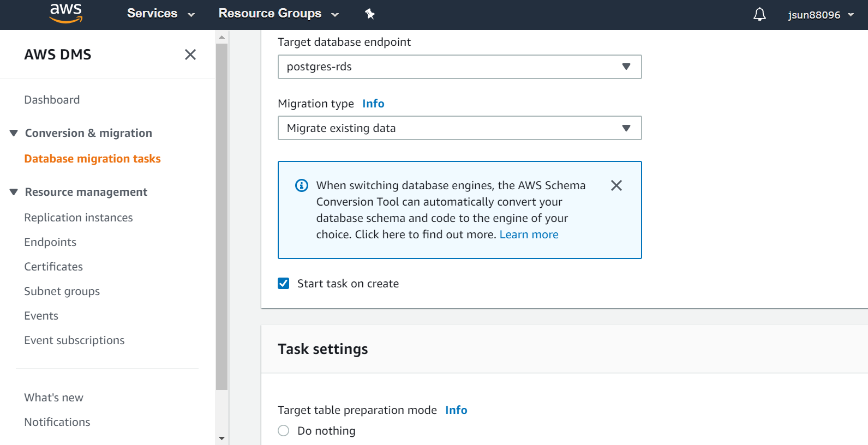Close the AWS DMS sidebar panel
The image size is (868, 445).
(190, 55)
